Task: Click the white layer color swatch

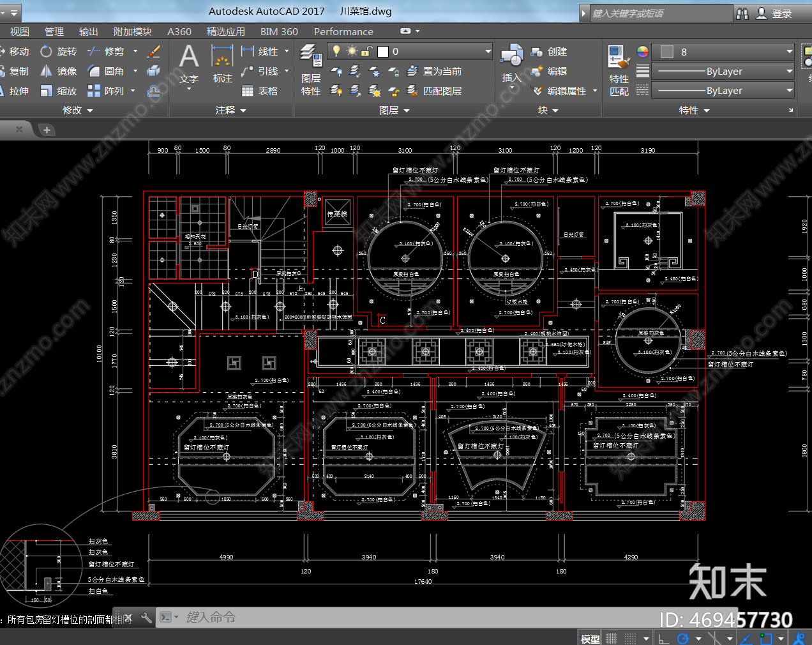Action: click(383, 52)
